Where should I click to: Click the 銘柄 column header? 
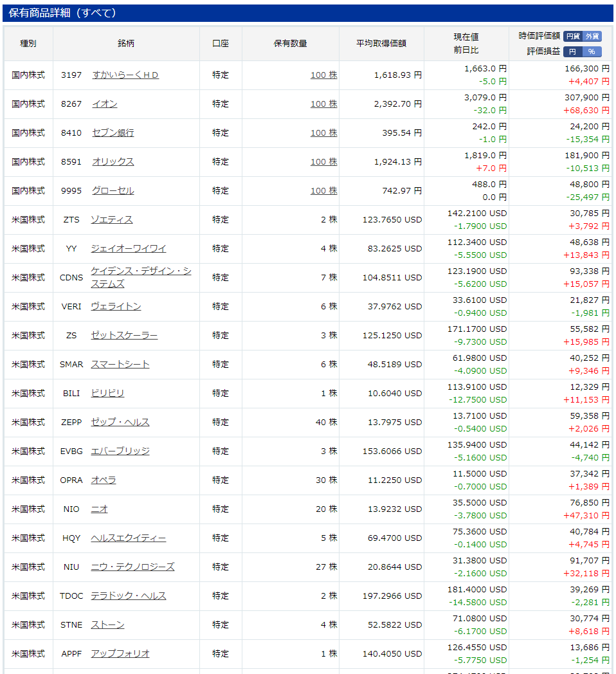point(126,44)
